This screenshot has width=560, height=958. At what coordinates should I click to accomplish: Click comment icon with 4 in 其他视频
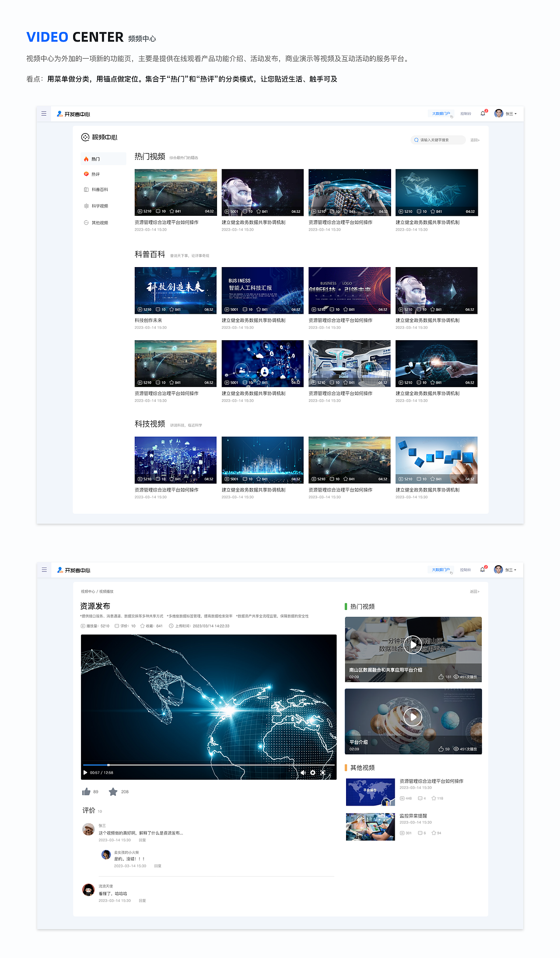pyautogui.click(x=420, y=798)
